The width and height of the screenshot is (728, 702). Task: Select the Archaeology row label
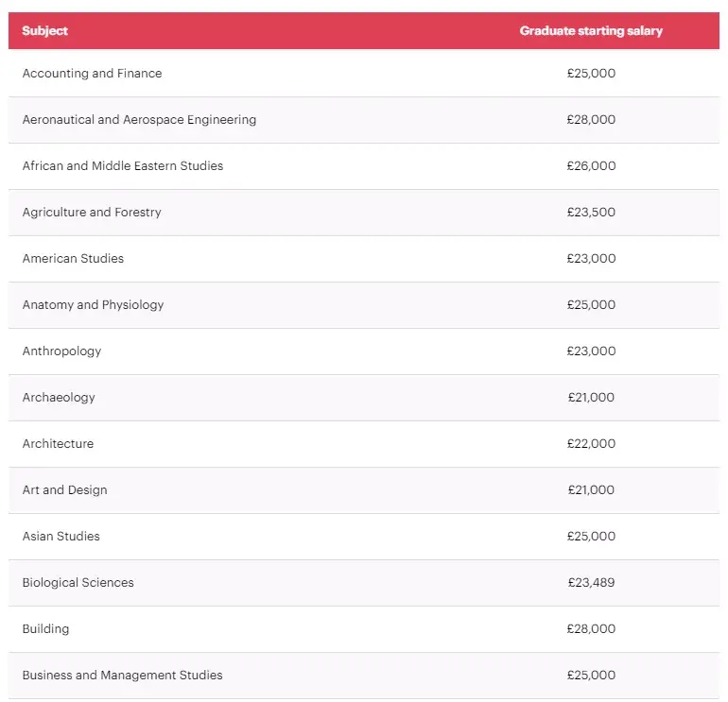pyautogui.click(x=59, y=398)
